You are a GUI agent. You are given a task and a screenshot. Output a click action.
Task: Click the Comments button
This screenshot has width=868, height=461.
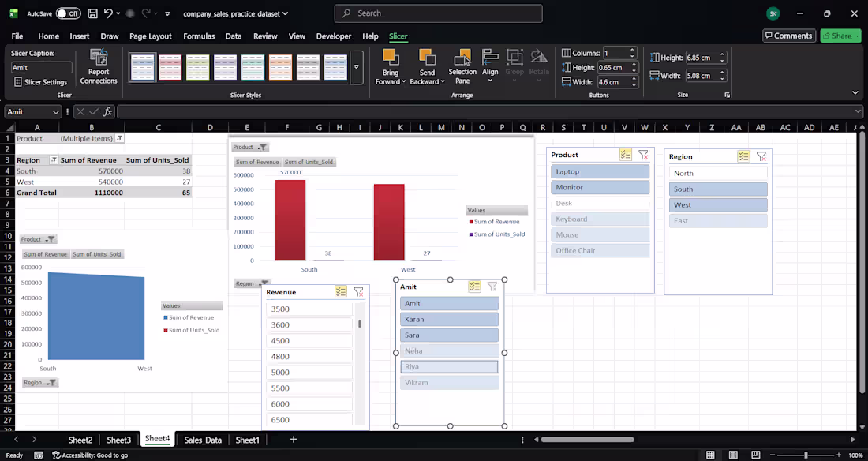pyautogui.click(x=789, y=36)
